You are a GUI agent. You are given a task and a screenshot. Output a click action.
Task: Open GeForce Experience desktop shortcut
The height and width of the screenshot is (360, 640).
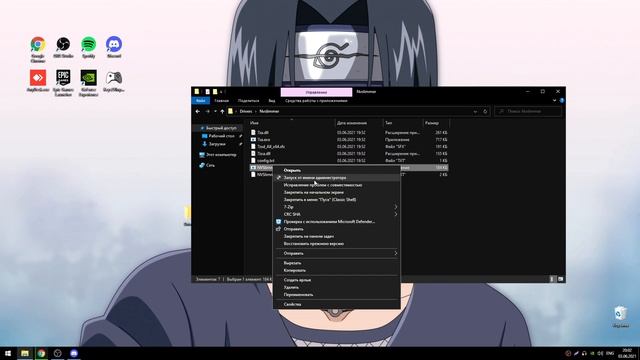point(89,83)
